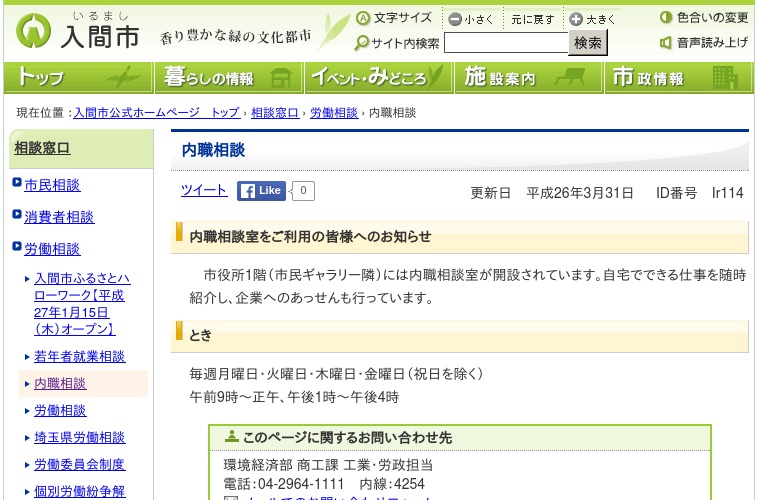Click the site search text field
759x500 pixels.
pyautogui.click(x=505, y=43)
